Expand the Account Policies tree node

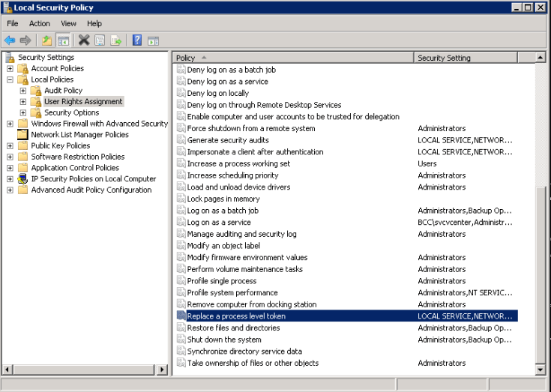(x=10, y=68)
